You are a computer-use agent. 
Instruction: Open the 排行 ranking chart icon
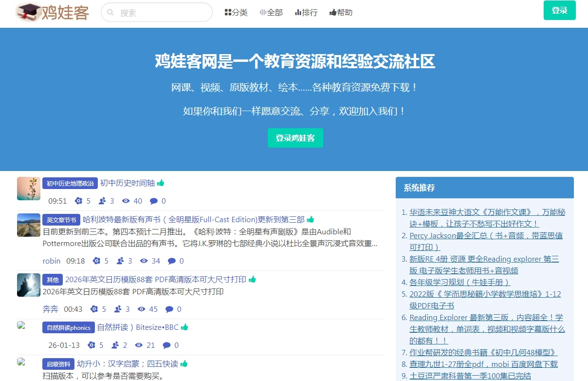point(298,12)
